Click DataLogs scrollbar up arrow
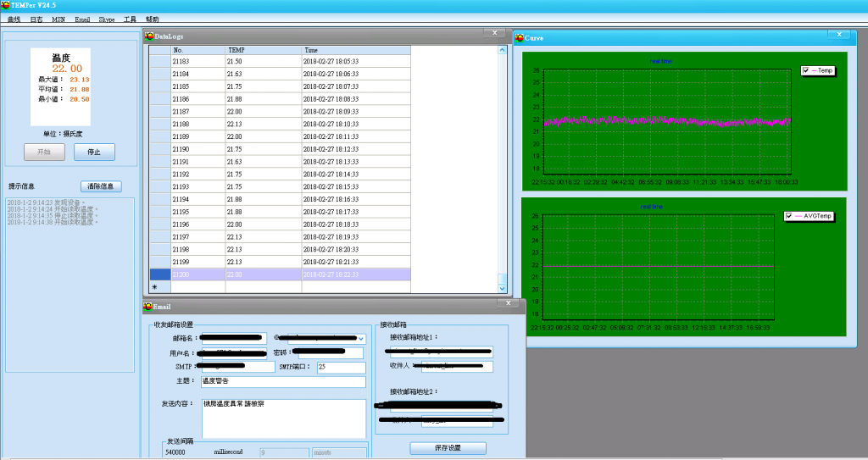868x460 pixels. click(x=502, y=50)
